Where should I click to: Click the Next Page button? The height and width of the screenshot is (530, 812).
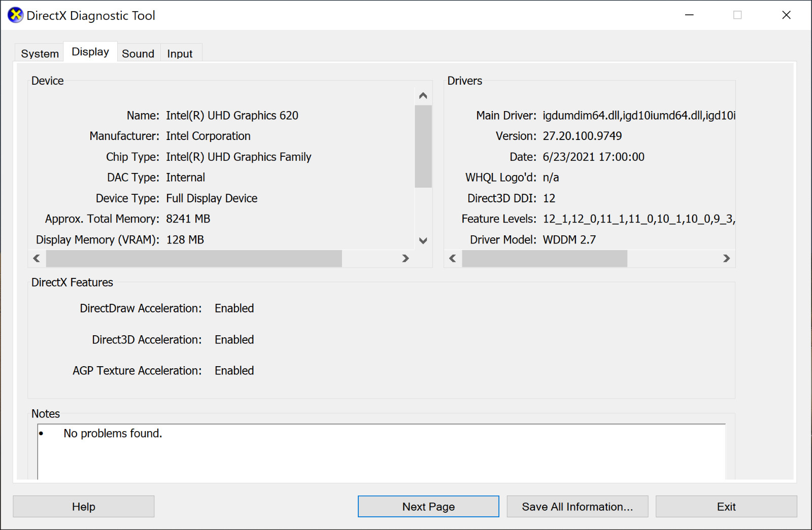pos(428,507)
